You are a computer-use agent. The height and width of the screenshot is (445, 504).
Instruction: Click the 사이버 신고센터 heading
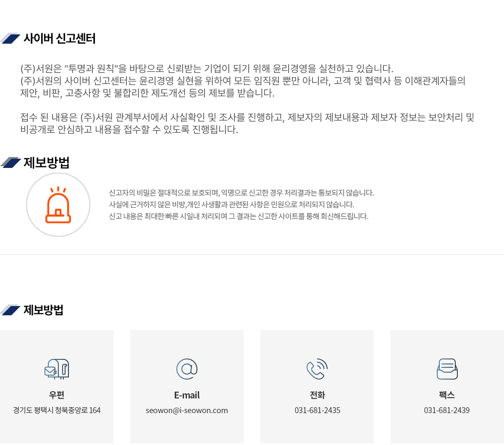pyautogui.click(x=60, y=39)
